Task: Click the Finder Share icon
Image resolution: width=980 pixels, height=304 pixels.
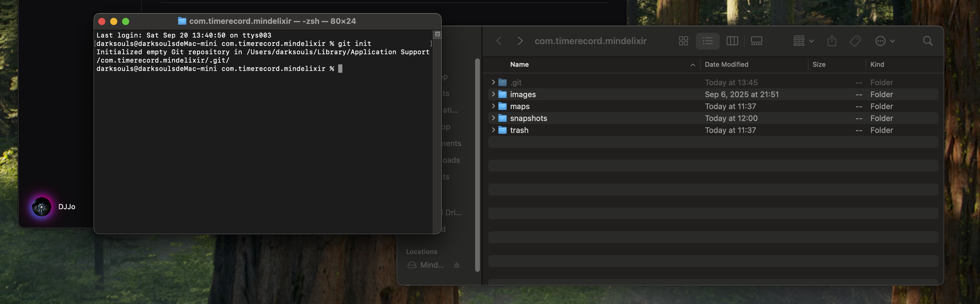Action: (x=832, y=41)
